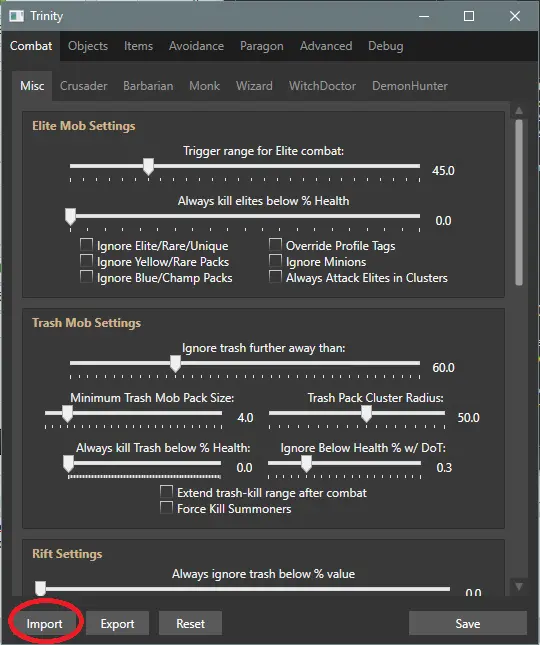Click the scrollbar up arrow
540x645 pixels.
(519, 110)
